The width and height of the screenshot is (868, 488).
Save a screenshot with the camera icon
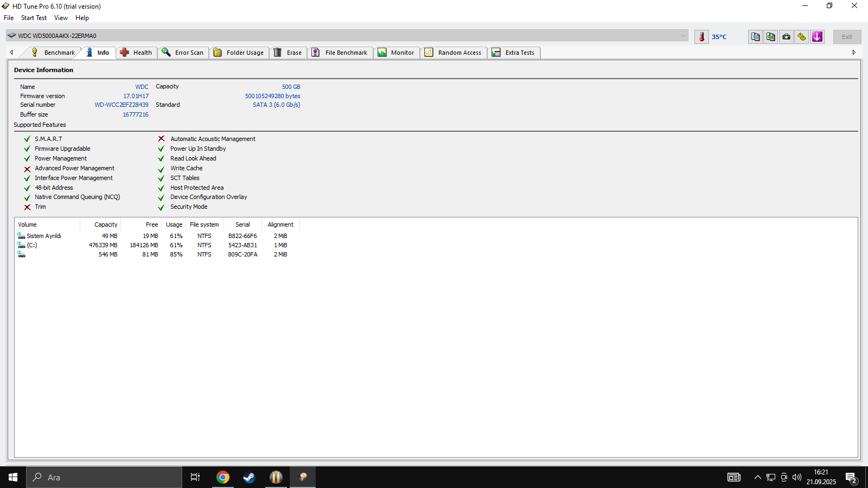787,37
